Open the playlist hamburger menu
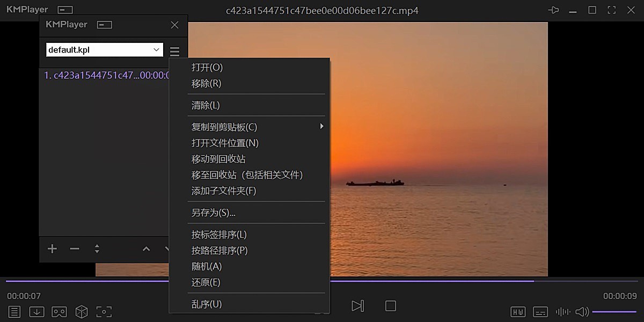The image size is (644, 322). [x=174, y=50]
